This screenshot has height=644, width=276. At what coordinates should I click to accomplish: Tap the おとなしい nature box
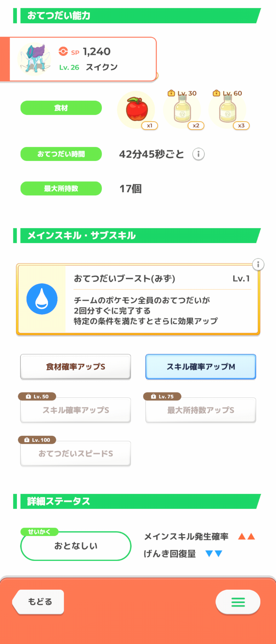coord(76,546)
